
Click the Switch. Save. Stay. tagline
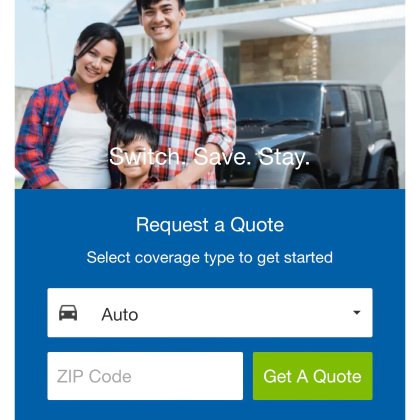[x=210, y=157]
